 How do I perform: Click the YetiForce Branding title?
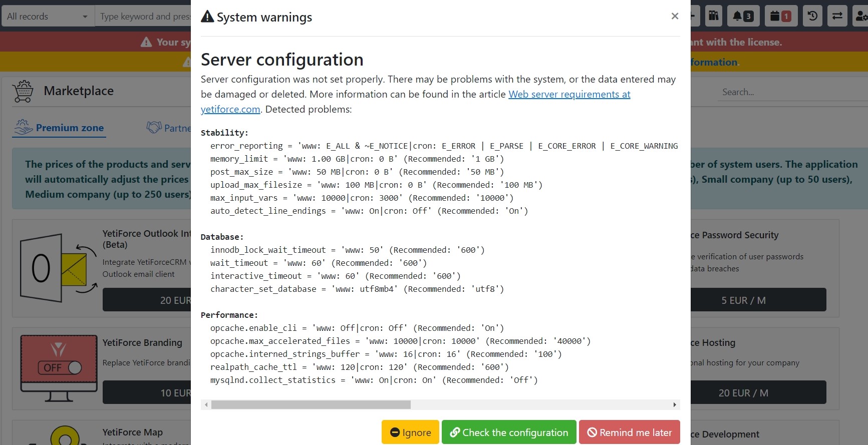142,342
